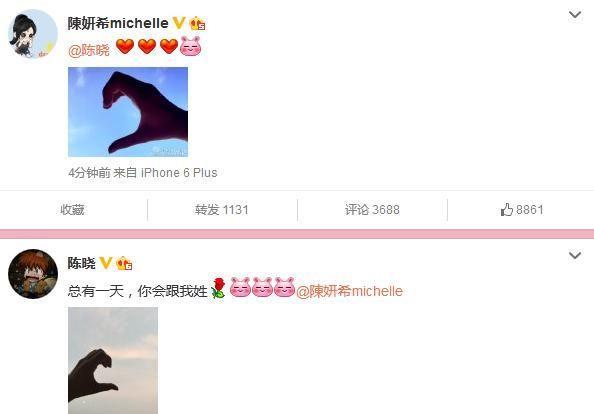Click the pink bunny emoji in first post

point(191,46)
